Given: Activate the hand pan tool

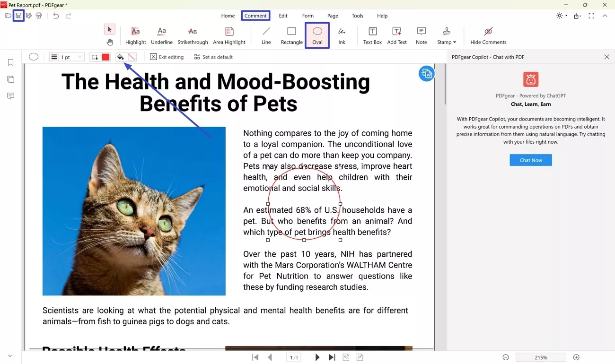Looking at the screenshot, I should [x=110, y=42].
